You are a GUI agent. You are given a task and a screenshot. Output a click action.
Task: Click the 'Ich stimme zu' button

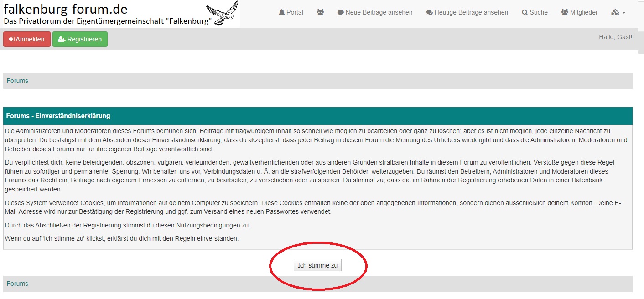point(317,265)
